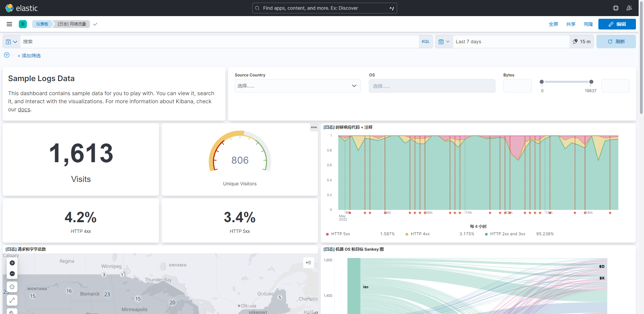Image resolution: width=644 pixels, height=314 pixels.
Task: Click the [日志] 网络流量 breadcrumb
Action: tap(72, 24)
